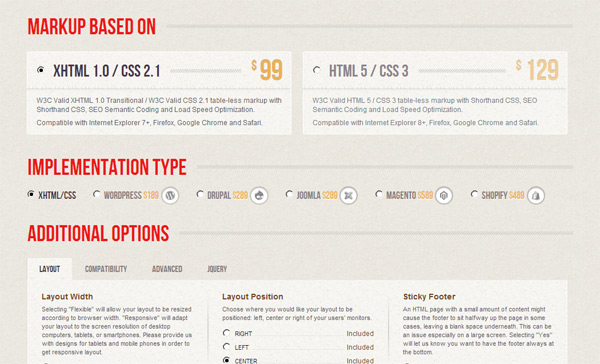Click the Drupal logo icon
Viewport: 600px width, 364px height.
click(259, 196)
